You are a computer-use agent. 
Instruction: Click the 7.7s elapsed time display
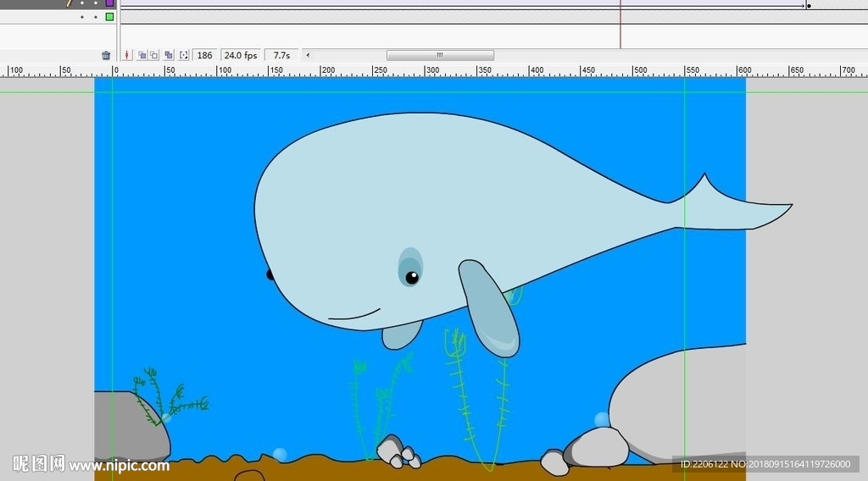(281, 55)
